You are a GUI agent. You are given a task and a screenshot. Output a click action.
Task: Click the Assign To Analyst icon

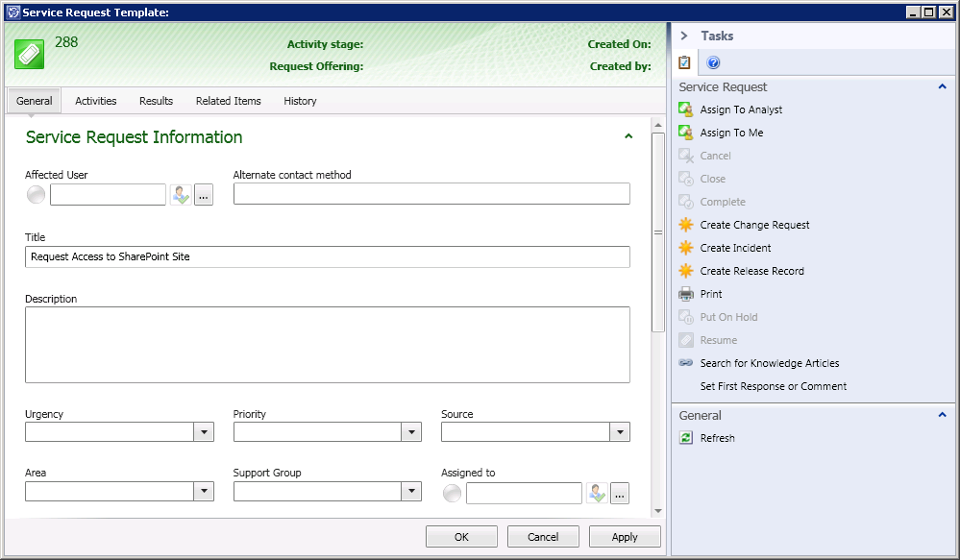coord(685,110)
